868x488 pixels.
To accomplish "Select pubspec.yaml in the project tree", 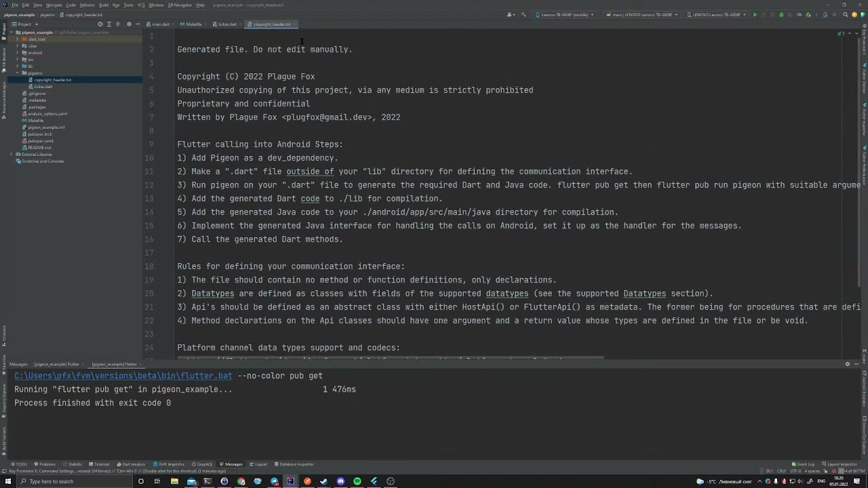I will click(x=41, y=141).
